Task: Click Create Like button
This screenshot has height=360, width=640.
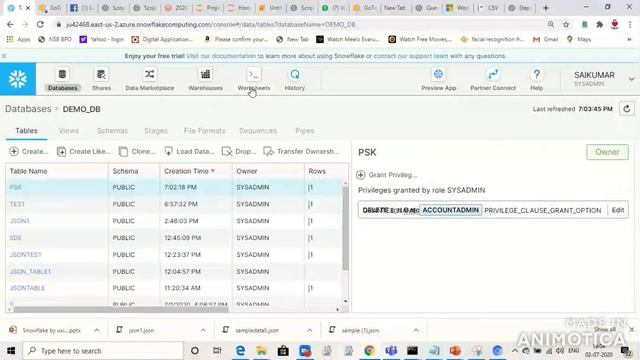Action: tap(84, 151)
